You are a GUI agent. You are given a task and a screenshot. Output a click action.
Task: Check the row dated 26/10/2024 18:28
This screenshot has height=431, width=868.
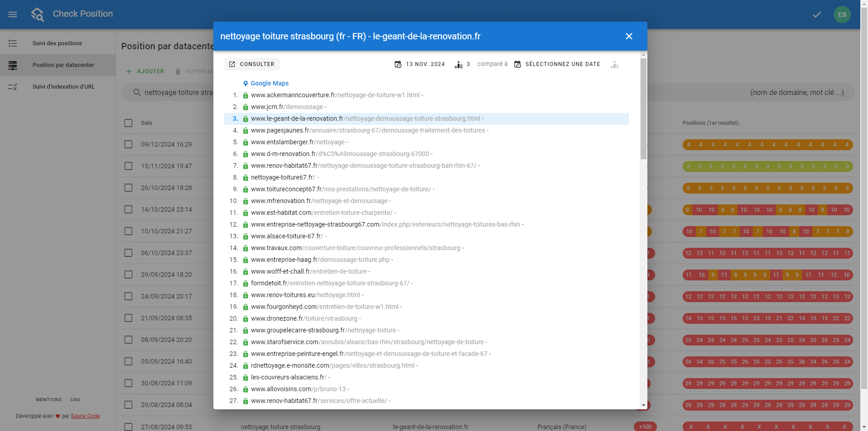pos(128,188)
